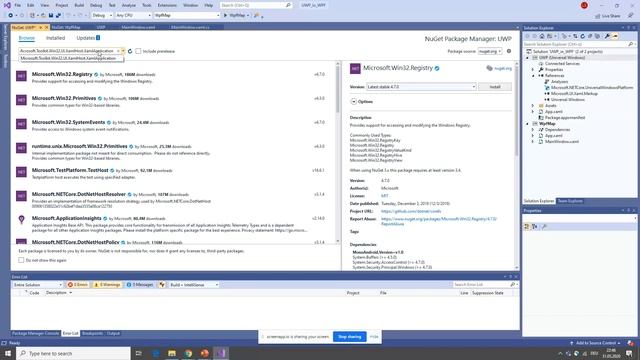Click the Microsoft.TestPlatform.TestHost package icon
The height and width of the screenshot is (360, 640).
pyautogui.click(x=21, y=172)
